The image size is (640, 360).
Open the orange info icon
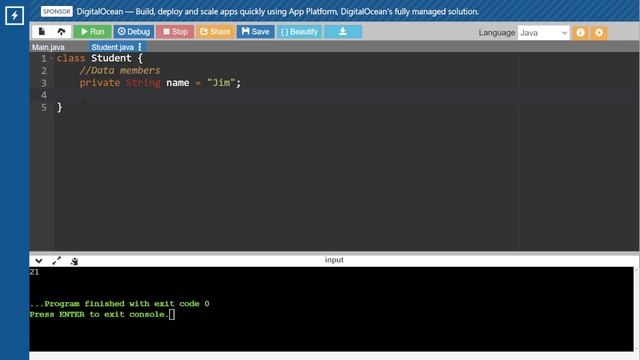(x=580, y=33)
